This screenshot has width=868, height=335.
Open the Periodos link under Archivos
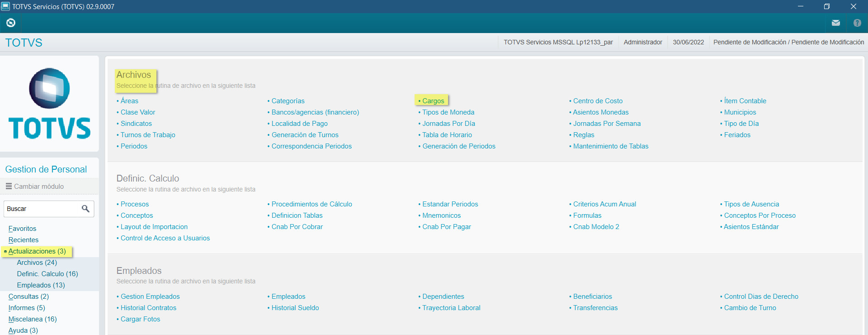click(134, 146)
